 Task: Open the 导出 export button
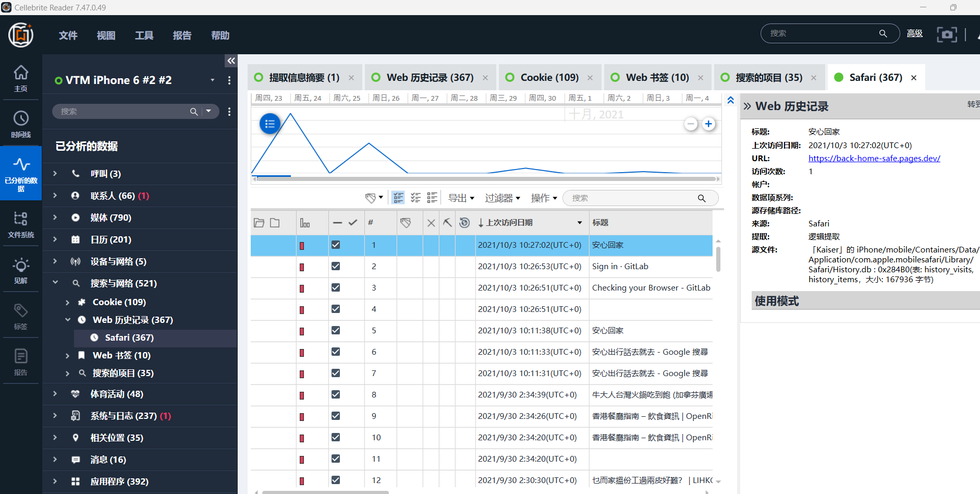(461, 198)
